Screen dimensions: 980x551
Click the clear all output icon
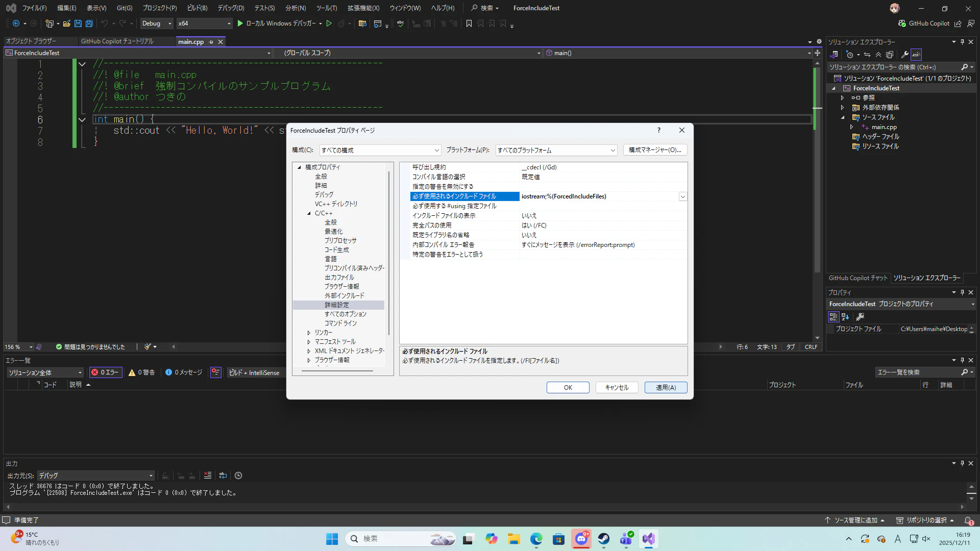[208, 475]
